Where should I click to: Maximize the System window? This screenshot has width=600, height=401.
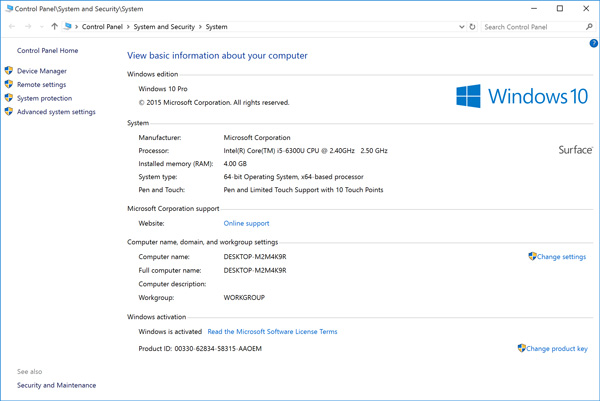[560, 8]
